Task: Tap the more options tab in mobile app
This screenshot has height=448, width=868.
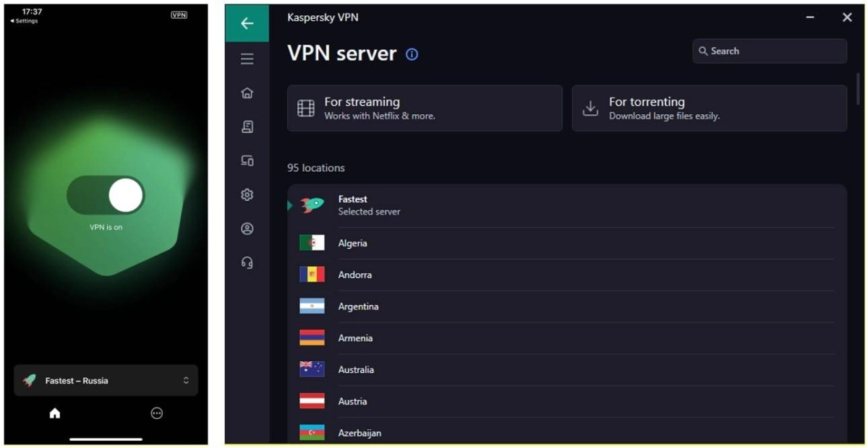Action: (x=156, y=413)
